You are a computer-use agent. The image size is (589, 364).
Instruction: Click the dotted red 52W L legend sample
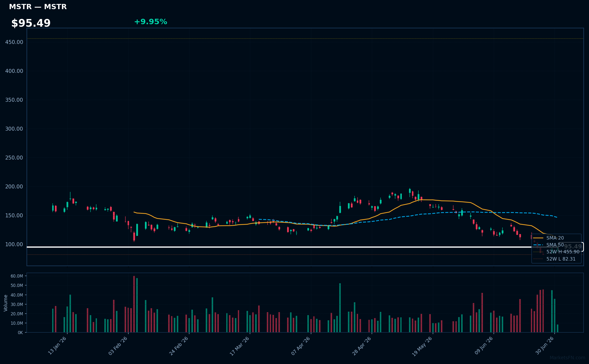538,259
